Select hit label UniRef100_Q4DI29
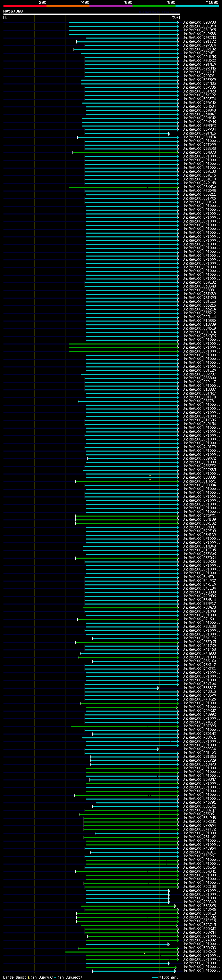This screenshot has height=980, width=222. (x=199, y=447)
